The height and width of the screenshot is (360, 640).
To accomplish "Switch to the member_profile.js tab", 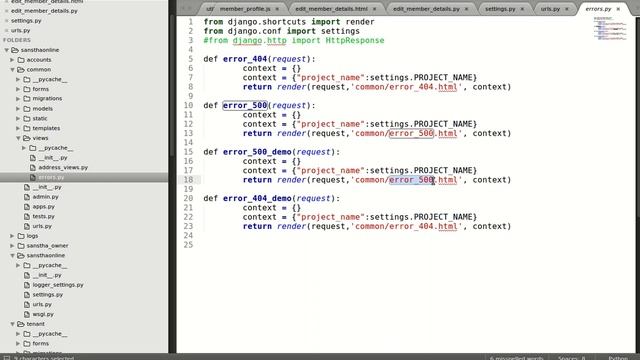I will click(x=245, y=9).
